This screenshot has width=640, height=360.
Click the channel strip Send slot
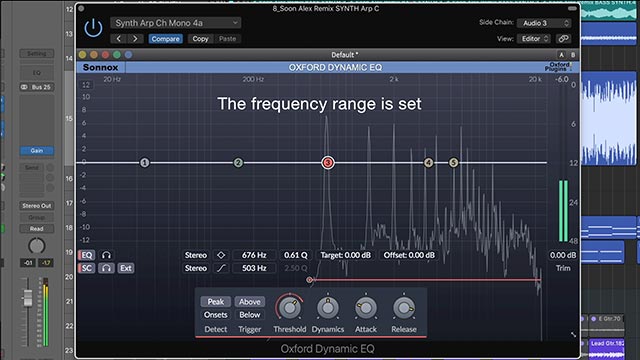pos(32,167)
